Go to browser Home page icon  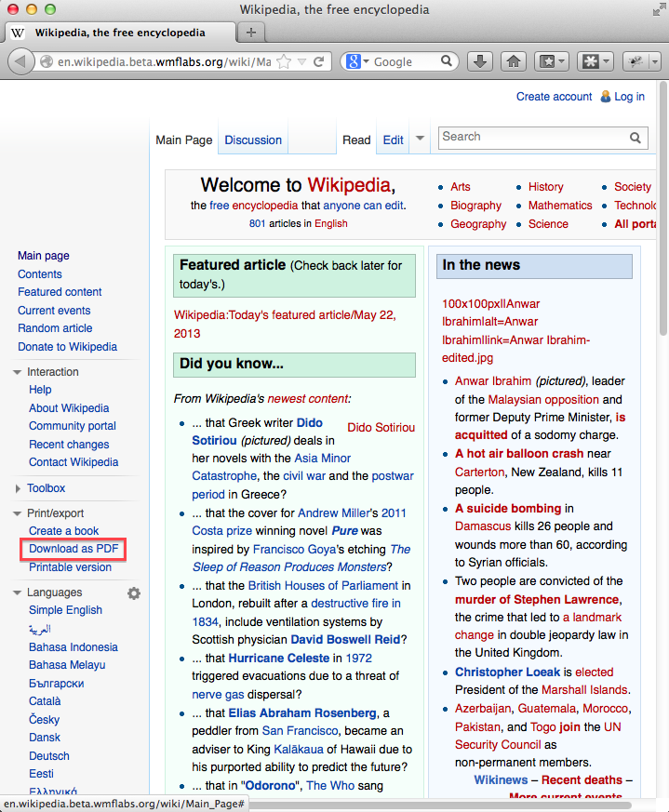tap(511, 61)
